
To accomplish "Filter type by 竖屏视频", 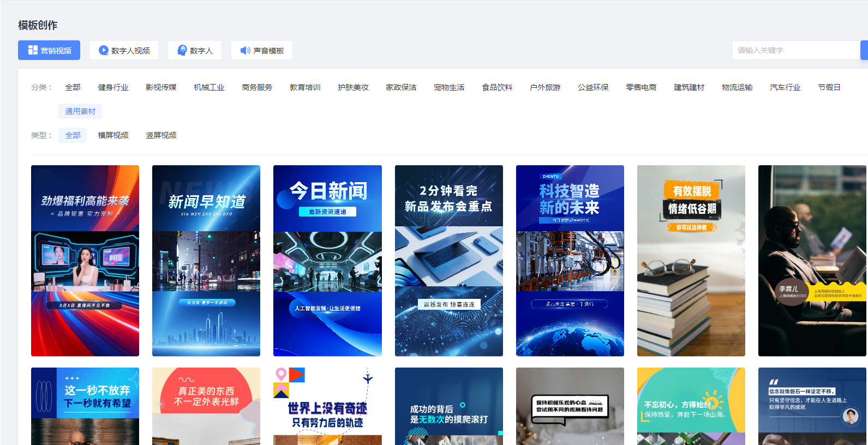I will (x=161, y=135).
